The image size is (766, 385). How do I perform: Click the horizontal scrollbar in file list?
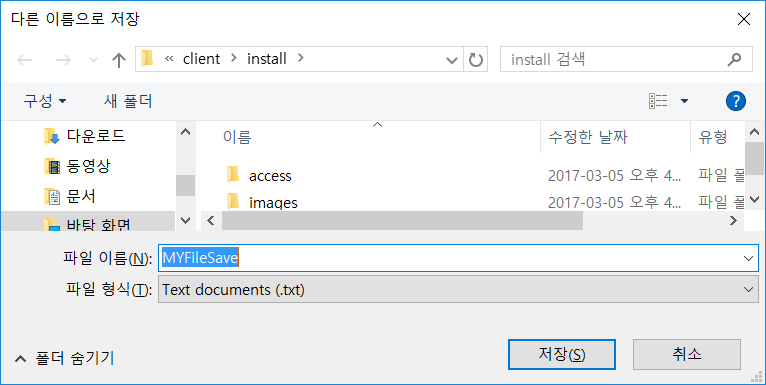click(402, 221)
